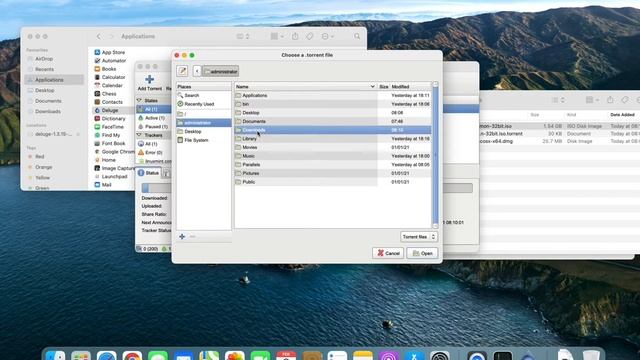Select the Downloads folder row in the dialog

[333, 130]
